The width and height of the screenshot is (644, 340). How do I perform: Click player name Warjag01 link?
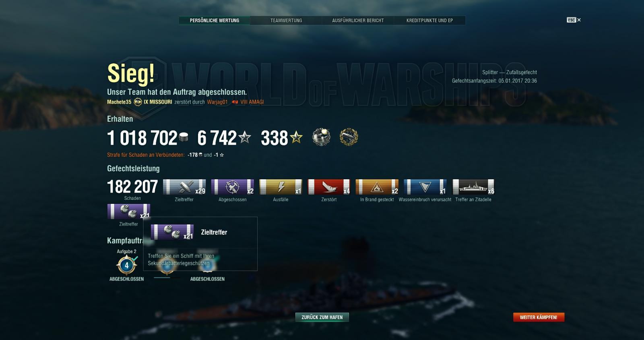pyautogui.click(x=217, y=102)
